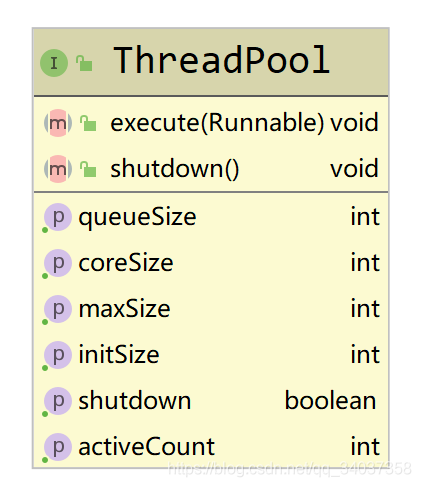Click the public lock icon in ThreadPool header
421x487 pixels.
(x=84, y=63)
